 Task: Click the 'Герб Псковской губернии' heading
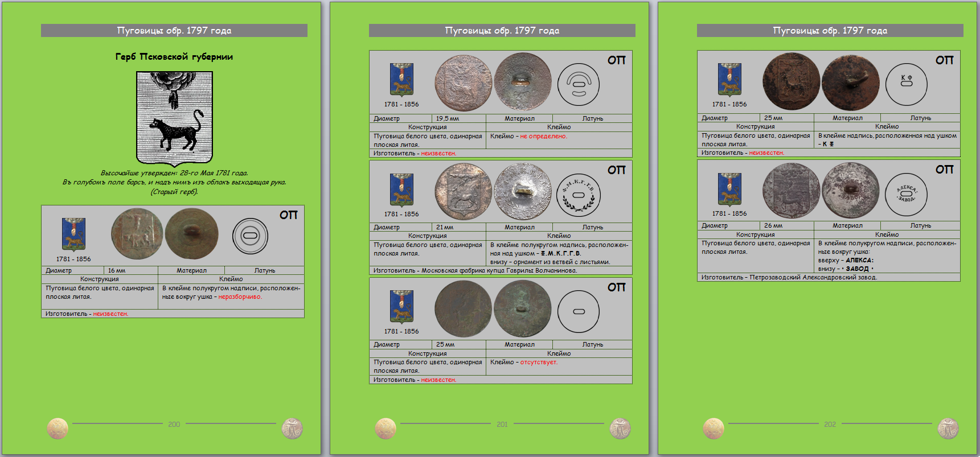pyautogui.click(x=174, y=56)
